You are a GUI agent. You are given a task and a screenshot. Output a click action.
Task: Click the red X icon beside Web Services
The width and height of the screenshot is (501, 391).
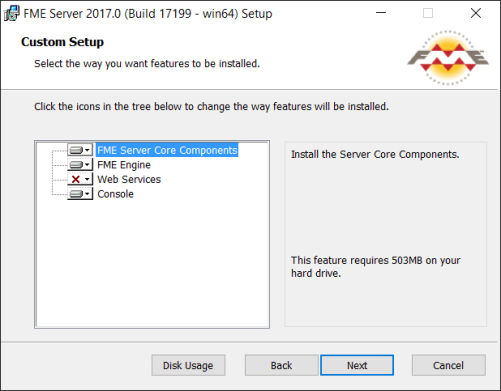76,179
